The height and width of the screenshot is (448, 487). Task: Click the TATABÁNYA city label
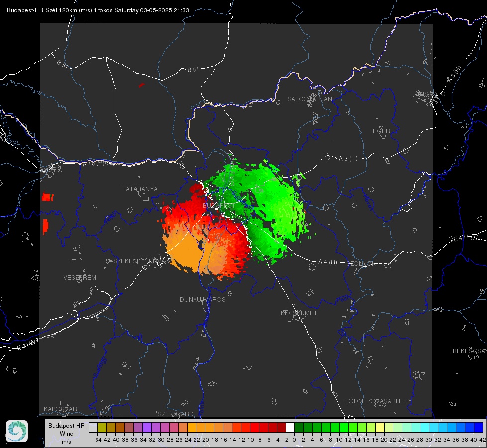(140, 189)
